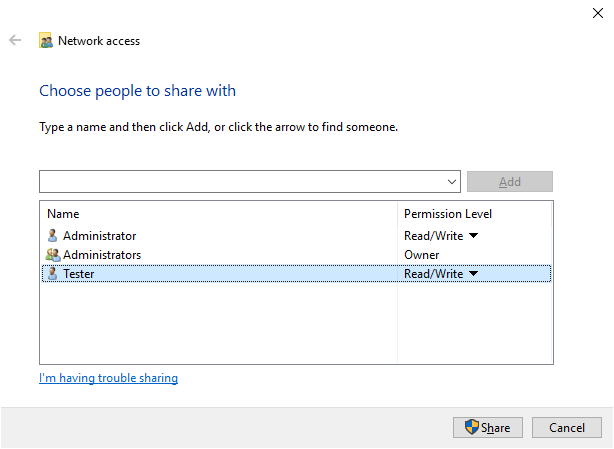Select the Tester name label
The width and height of the screenshot is (614, 449).
pyautogui.click(x=78, y=274)
